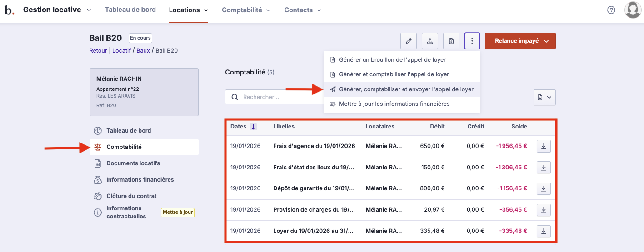
Task: Click the upload icon button
Action: 429,41
